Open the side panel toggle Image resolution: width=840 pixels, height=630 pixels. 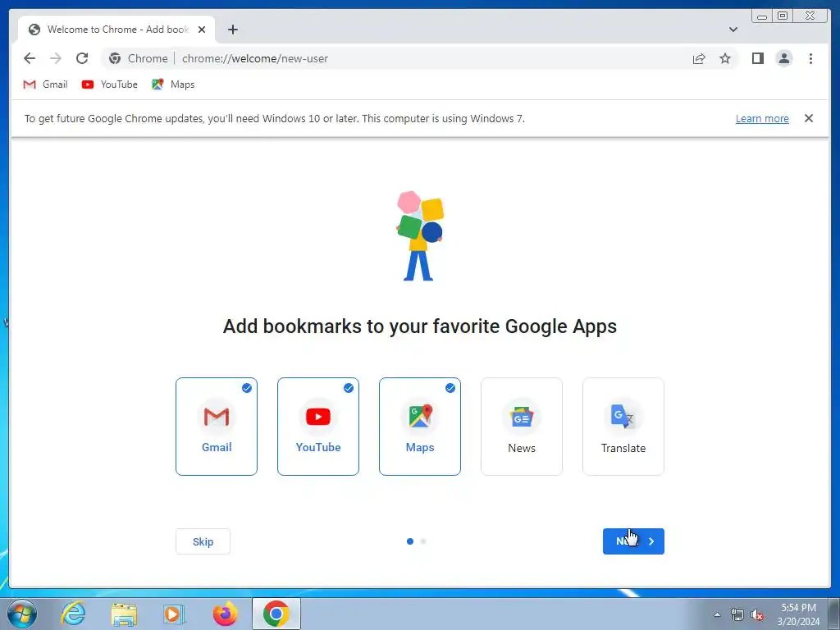click(757, 58)
